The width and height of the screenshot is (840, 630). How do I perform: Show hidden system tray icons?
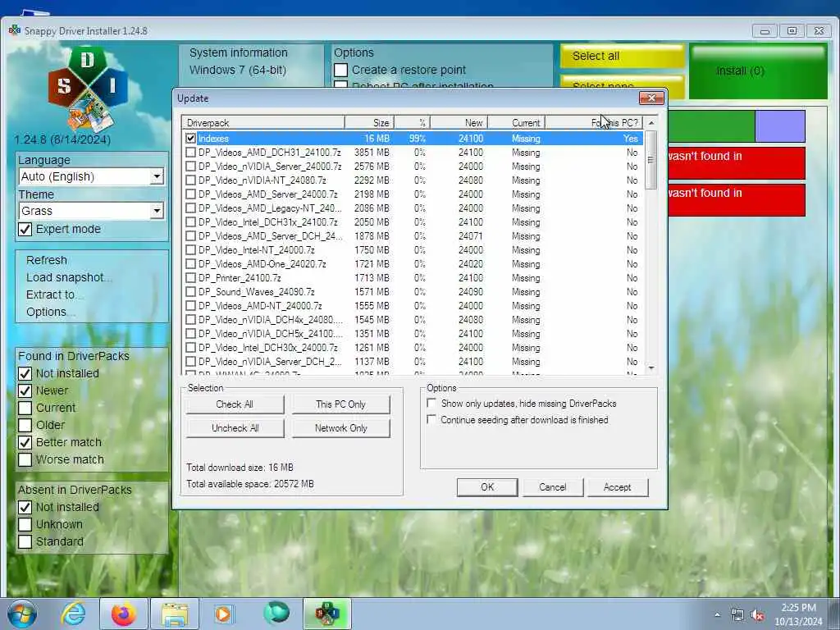click(717, 615)
